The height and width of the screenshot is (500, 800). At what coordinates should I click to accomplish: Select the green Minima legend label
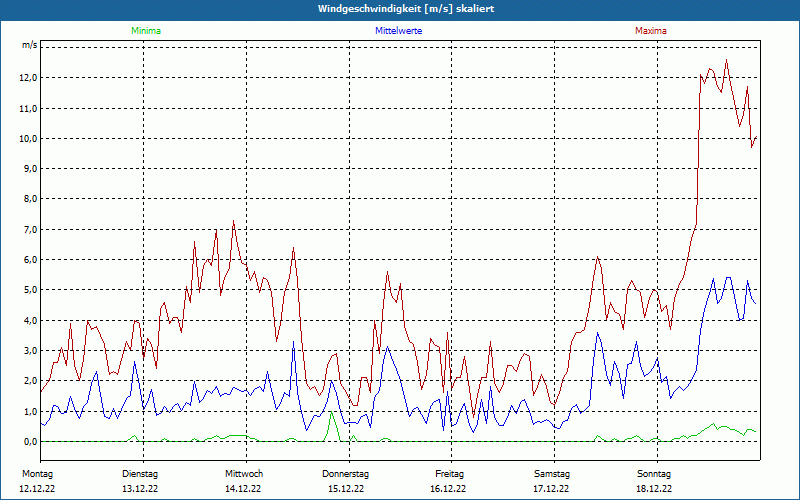146,31
